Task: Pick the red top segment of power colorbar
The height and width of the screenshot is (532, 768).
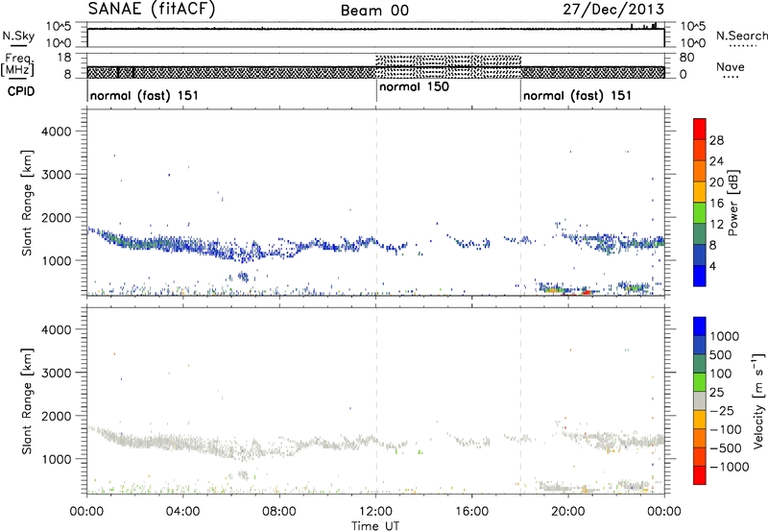Action: [x=700, y=129]
